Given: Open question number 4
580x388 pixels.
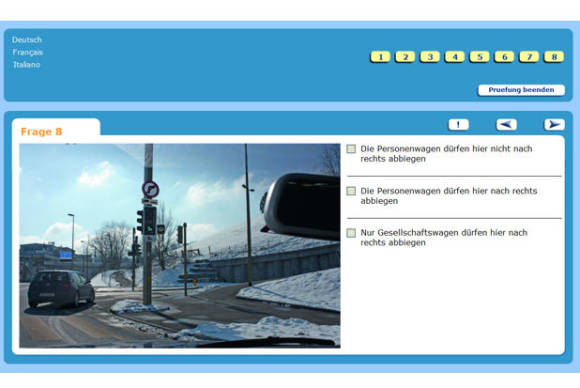Looking at the screenshot, I should pos(455,57).
